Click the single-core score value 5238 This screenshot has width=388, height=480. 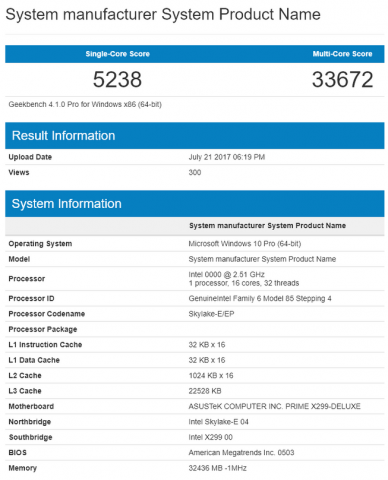click(117, 80)
